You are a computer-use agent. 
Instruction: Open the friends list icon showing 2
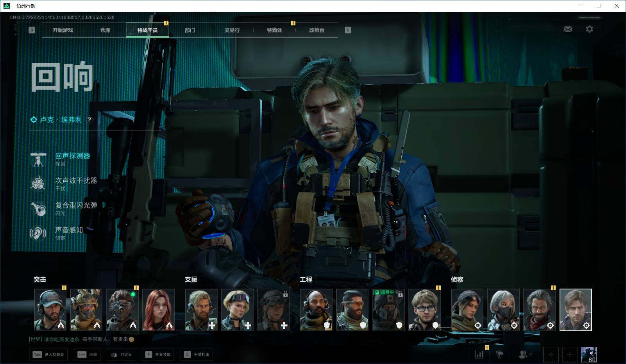pyautogui.click(x=525, y=355)
